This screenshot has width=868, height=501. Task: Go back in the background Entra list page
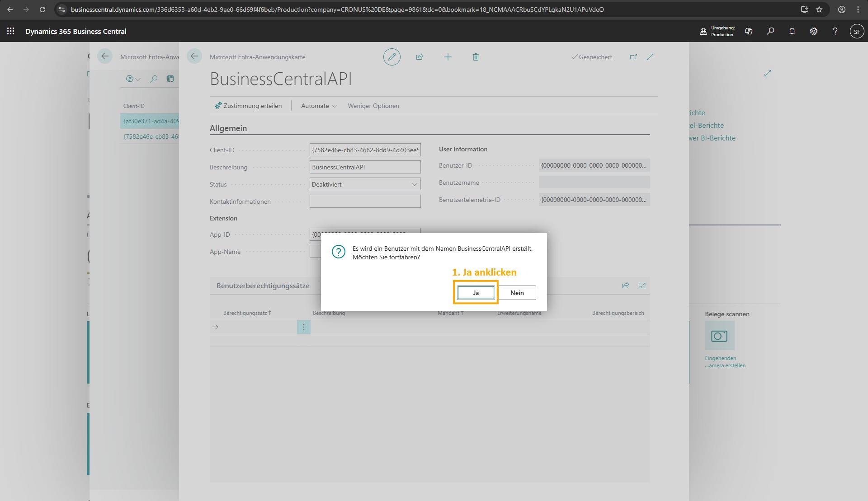coord(105,56)
